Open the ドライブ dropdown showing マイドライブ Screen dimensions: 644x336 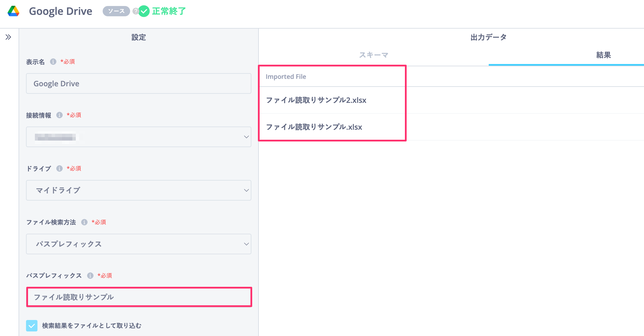pyautogui.click(x=139, y=190)
